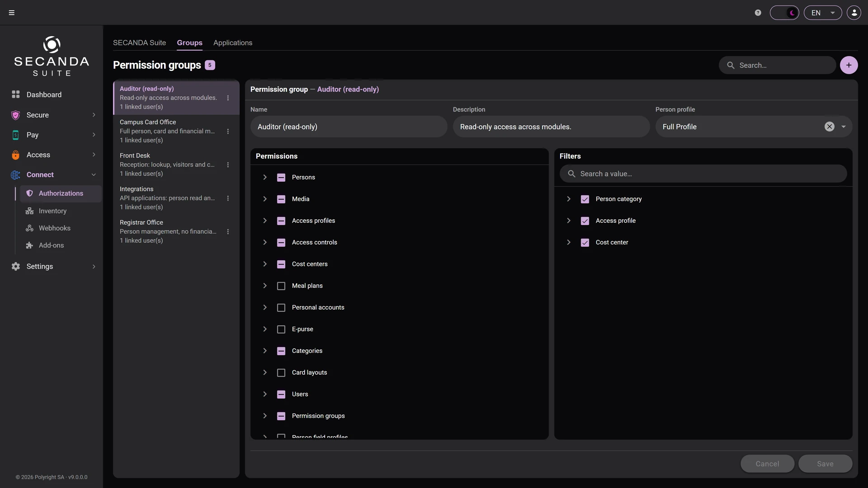868x488 pixels.
Task: Switch to the Applications tab
Action: point(233,42)
